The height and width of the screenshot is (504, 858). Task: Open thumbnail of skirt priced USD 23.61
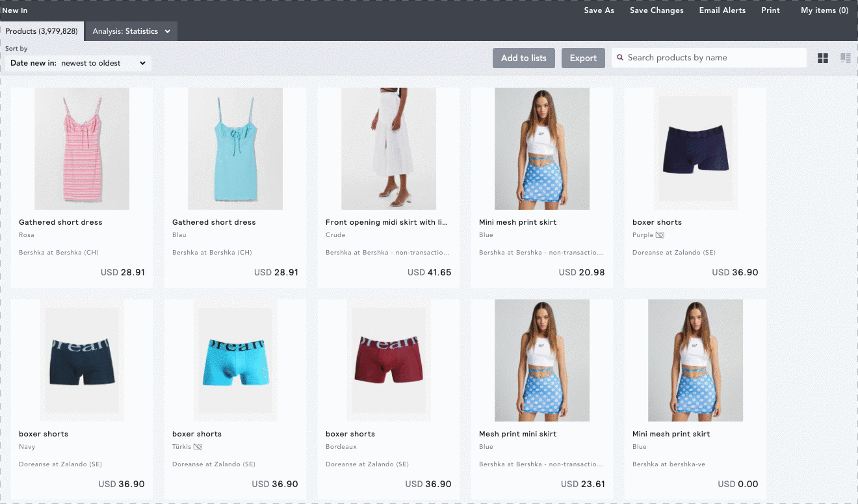(542, 360)
